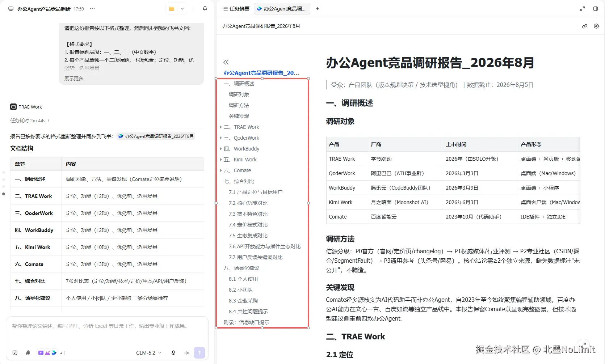605x364 pixels.
Task: Click the chat icon before task title
Action: pos(11,9)
